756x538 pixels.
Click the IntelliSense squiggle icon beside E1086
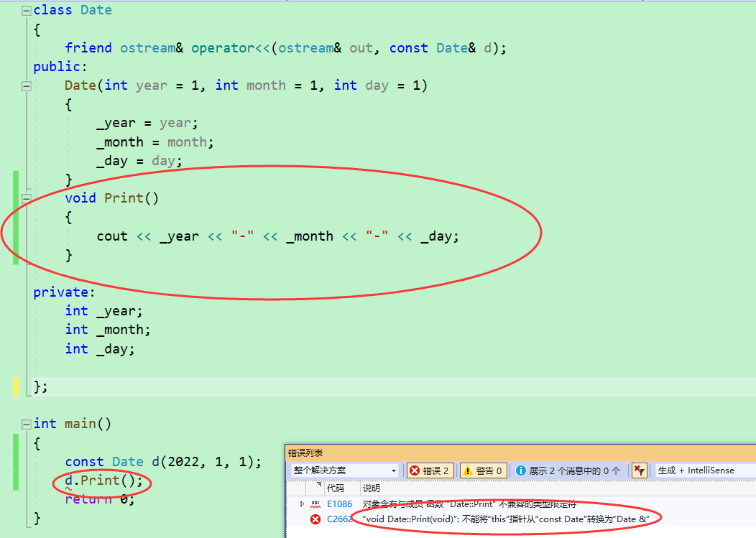(315, 504)
